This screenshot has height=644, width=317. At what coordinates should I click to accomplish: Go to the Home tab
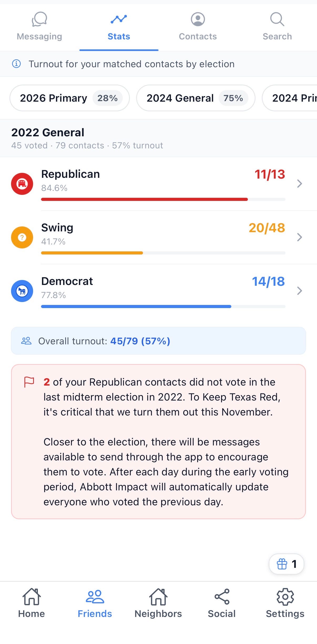(32, 603)
